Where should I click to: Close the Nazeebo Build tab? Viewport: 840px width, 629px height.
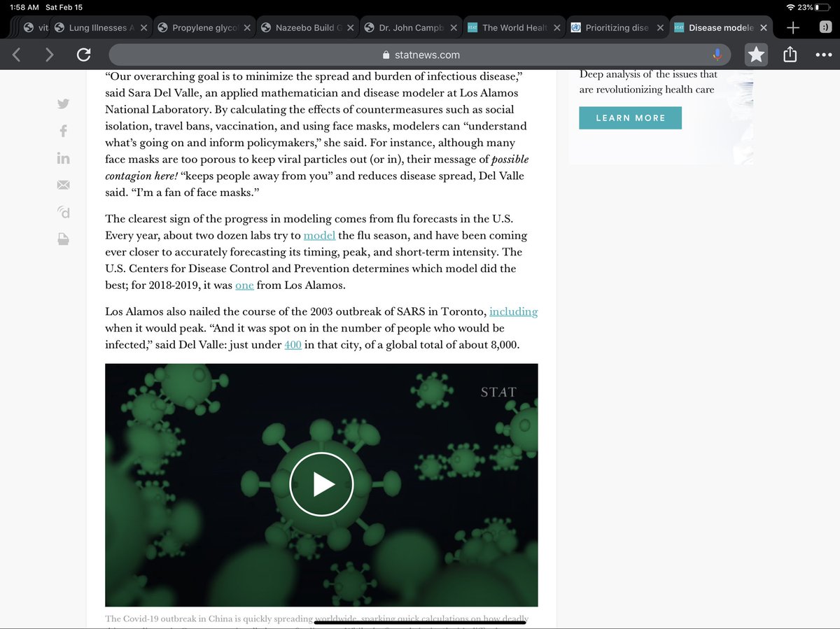point(350,28)
